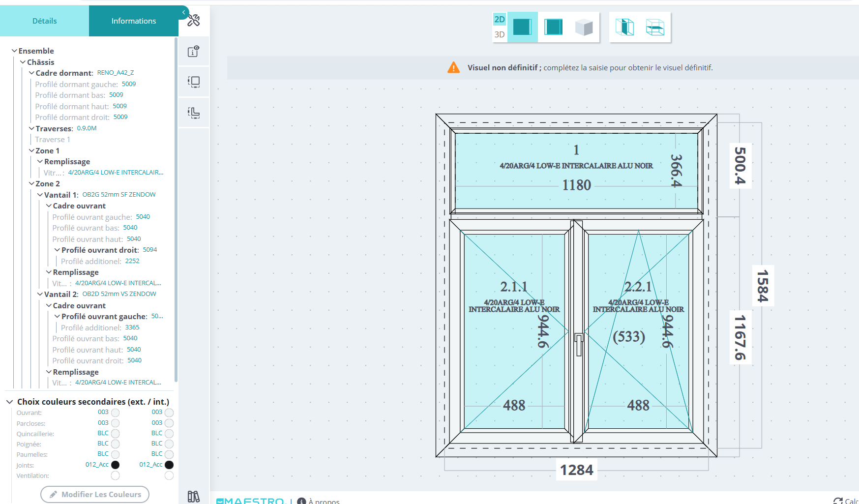Select Profilé dormant bas 5009 row

point(79,95)
